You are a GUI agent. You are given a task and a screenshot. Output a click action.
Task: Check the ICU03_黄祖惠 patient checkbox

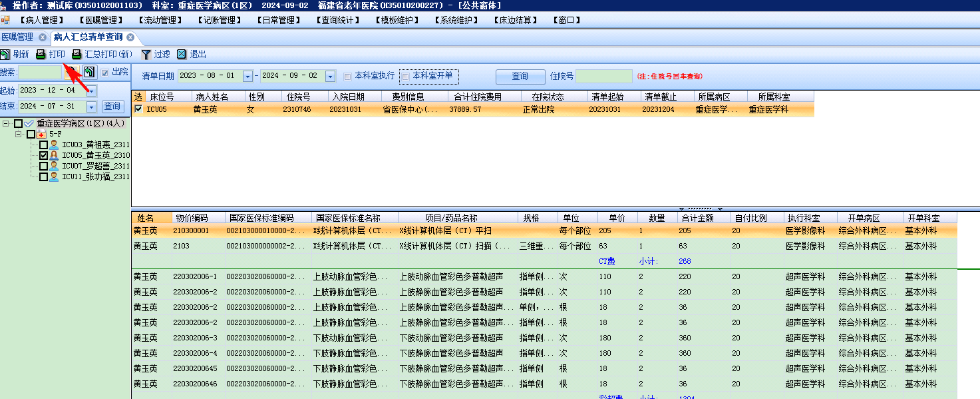43,145
